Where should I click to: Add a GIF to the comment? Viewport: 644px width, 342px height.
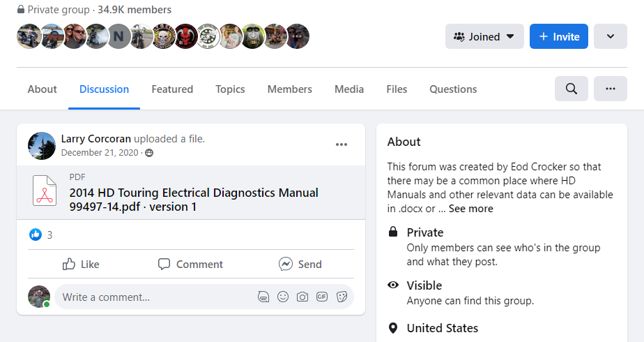coord(322,297)
